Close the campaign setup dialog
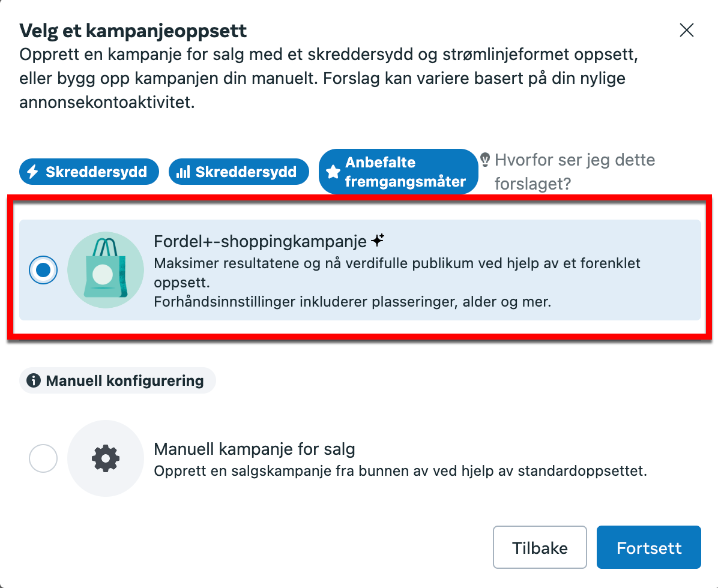The width and height of the screenshot is (718, 588). point(686,31)
